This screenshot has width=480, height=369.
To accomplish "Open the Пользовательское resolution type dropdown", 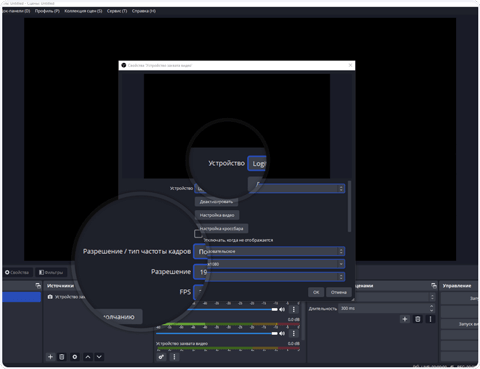I will click(x=270, y=251).
